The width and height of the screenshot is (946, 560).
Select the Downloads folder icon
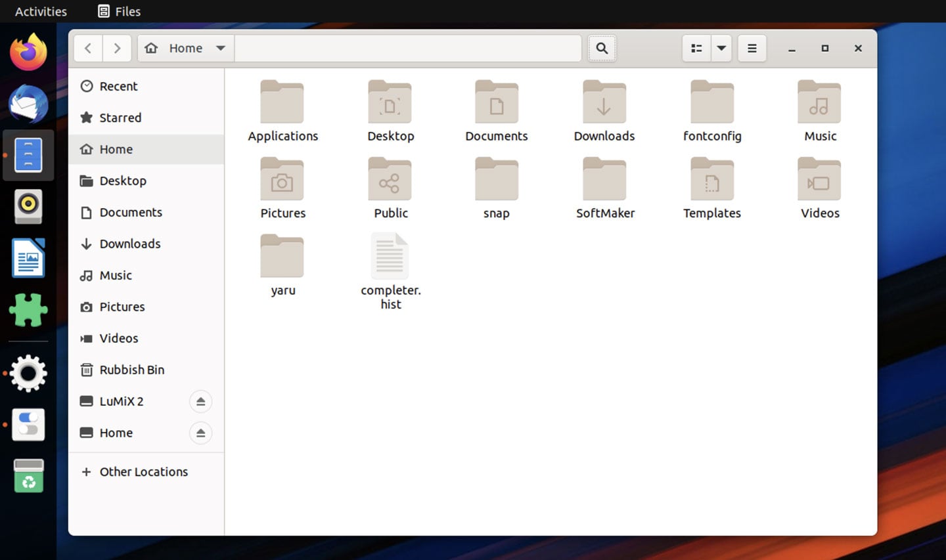coord(604,102)
